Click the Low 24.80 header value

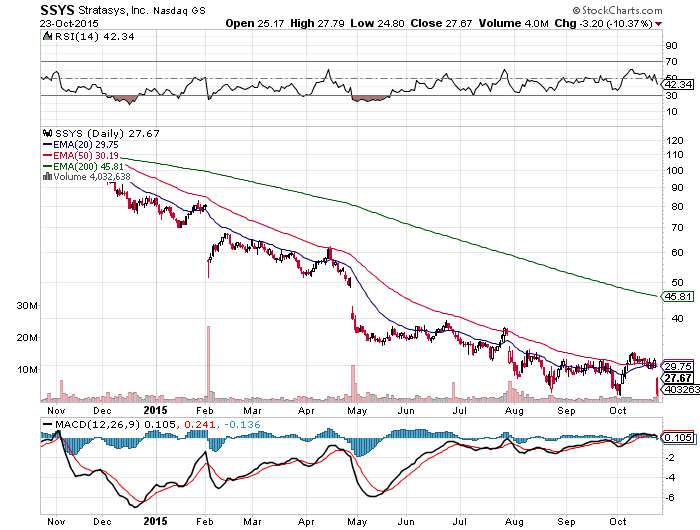point(377,23)
